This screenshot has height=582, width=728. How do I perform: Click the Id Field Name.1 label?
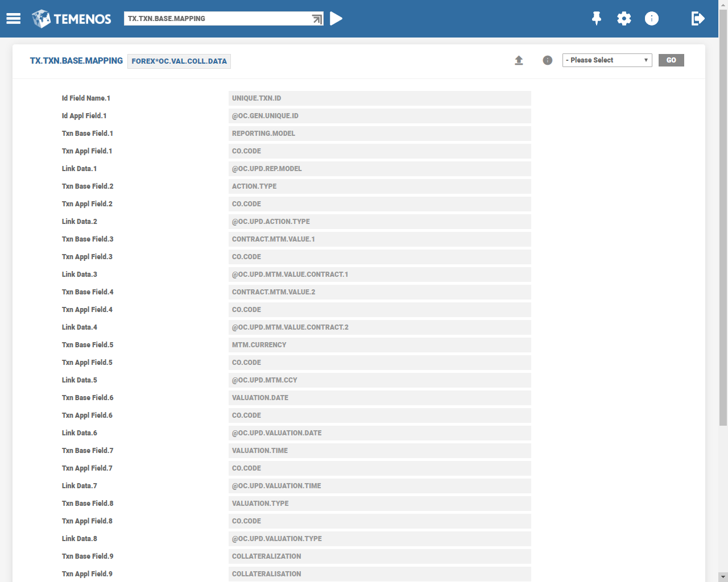pyautogui.click(x=86, y=98)
